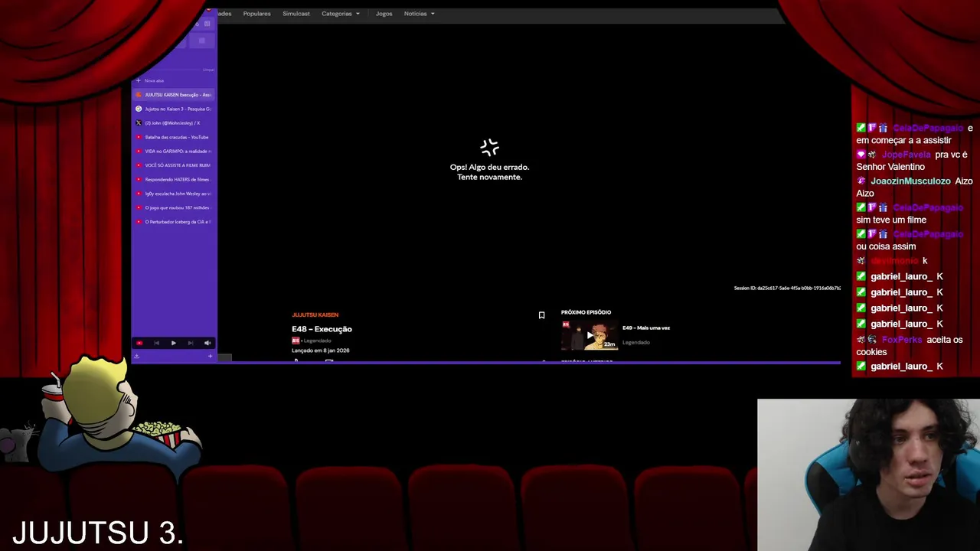Viewport: 980px width, 551px height.
Task: Open the VIDA no GARIMPO tab
Action: pos(174,151)
